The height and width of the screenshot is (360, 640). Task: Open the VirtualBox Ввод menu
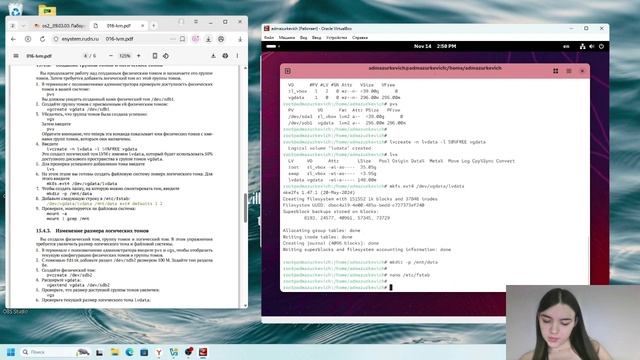point(316,38)
